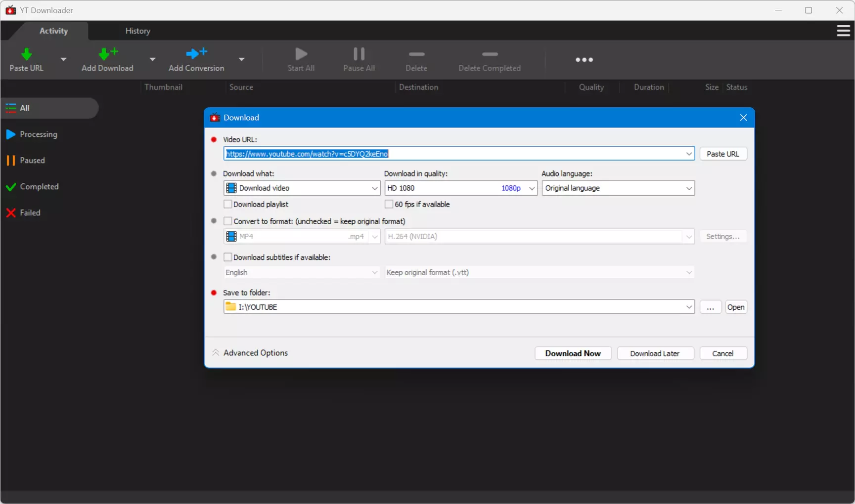Open the Download in quality dropdown
The width and height of the screenshot is (855, 504).
[x=461, y=188]
